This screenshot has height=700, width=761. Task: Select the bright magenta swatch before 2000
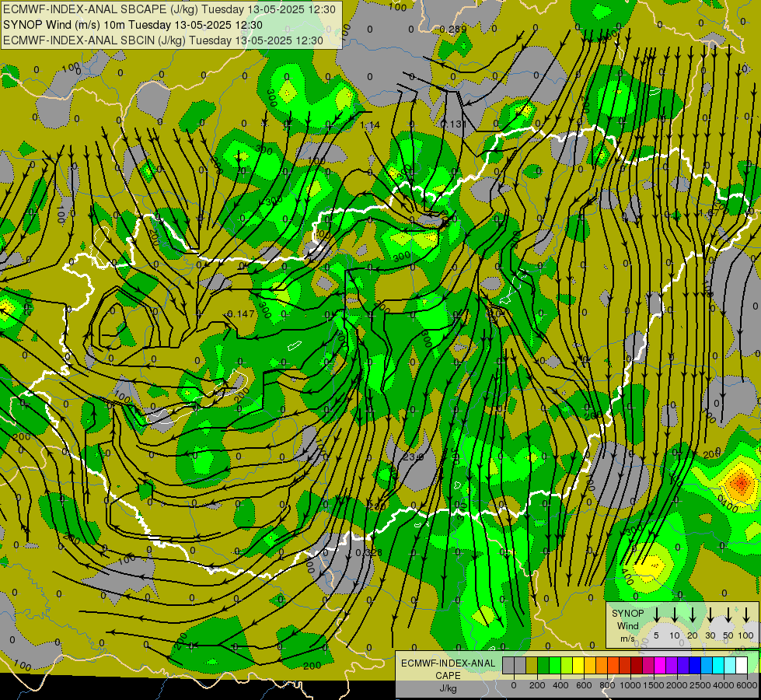pyautogui.click(x=660, y=666)
